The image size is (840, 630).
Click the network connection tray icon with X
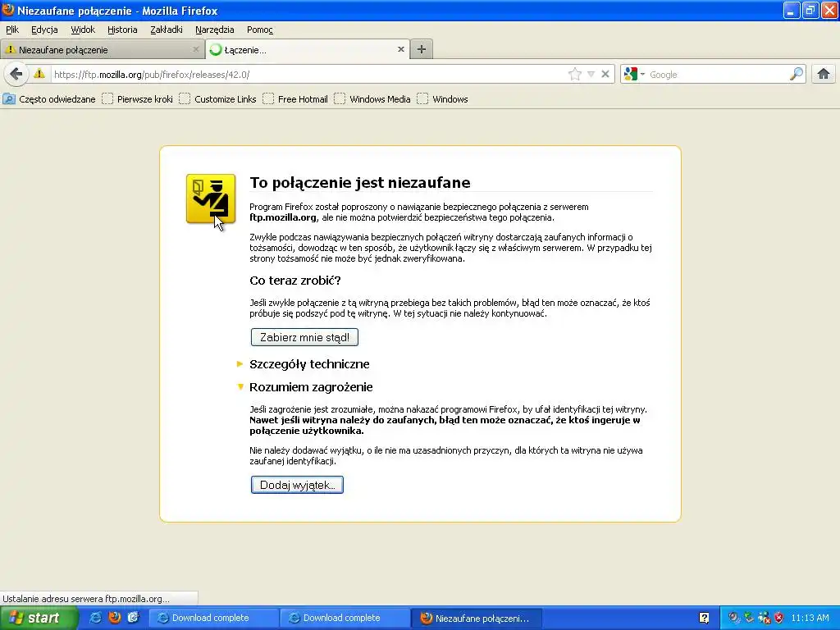(764, 618)
